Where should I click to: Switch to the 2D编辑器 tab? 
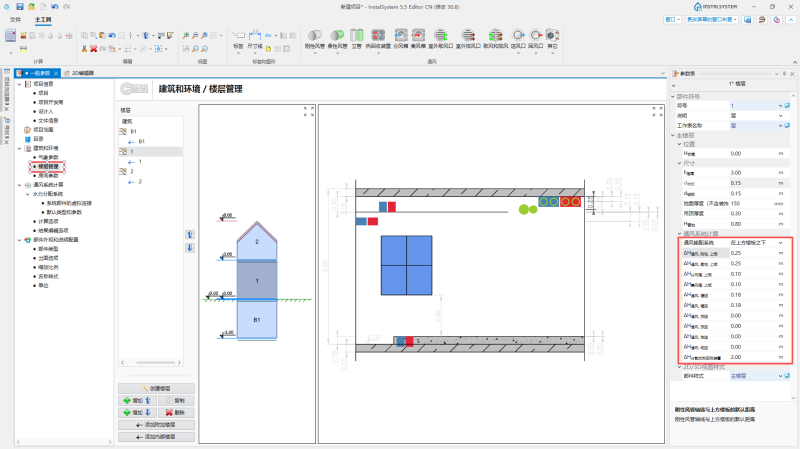point(79,73)
